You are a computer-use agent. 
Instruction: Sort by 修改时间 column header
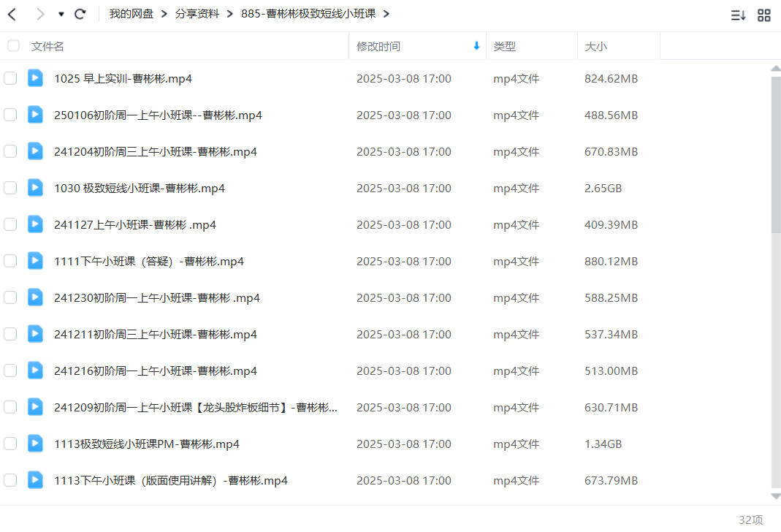[x=378, y=46]
